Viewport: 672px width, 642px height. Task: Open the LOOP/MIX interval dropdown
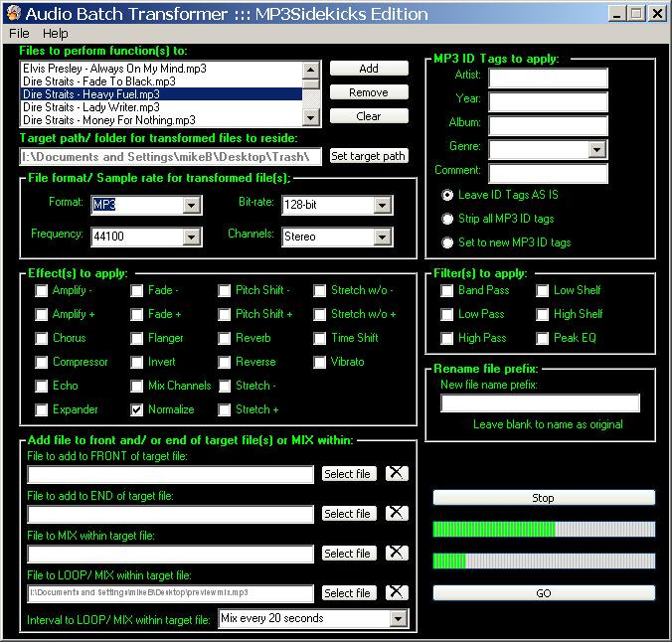pyautogui.click(x=399, y=618)
